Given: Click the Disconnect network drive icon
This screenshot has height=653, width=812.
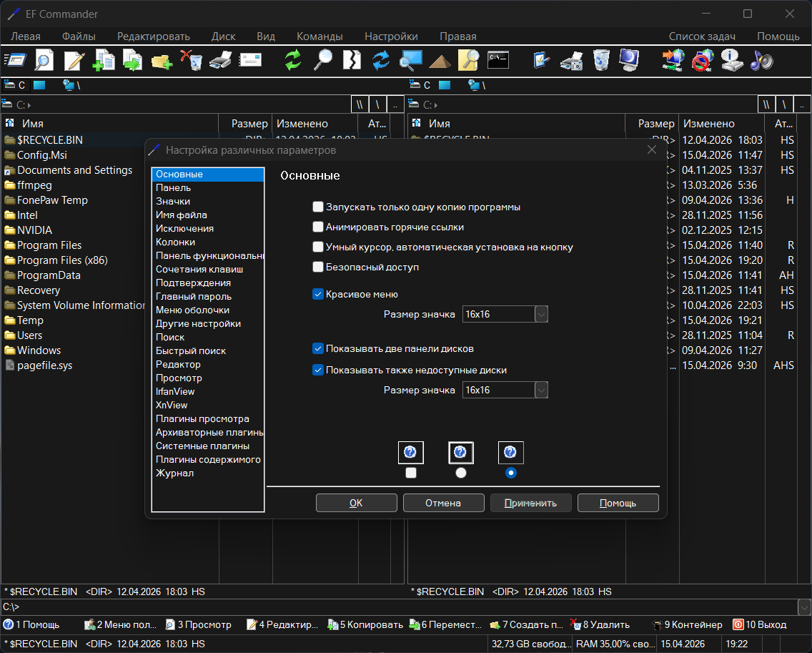Looking at the screenshot, I should [x=703, y=60].
